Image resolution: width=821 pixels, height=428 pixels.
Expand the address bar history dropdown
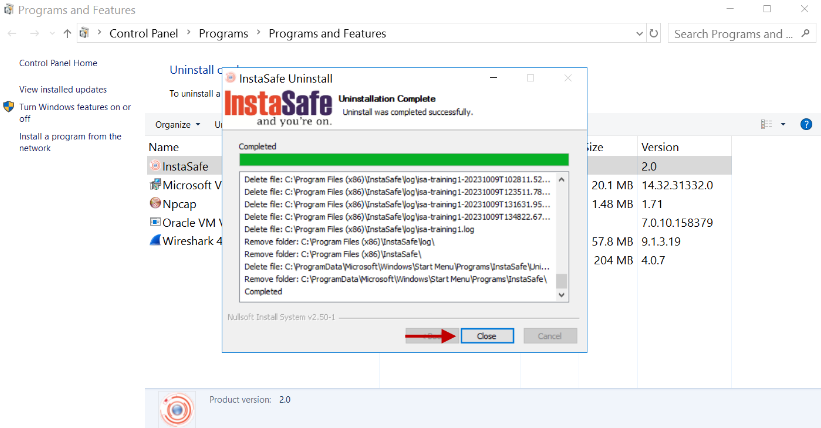click(639, 34)
